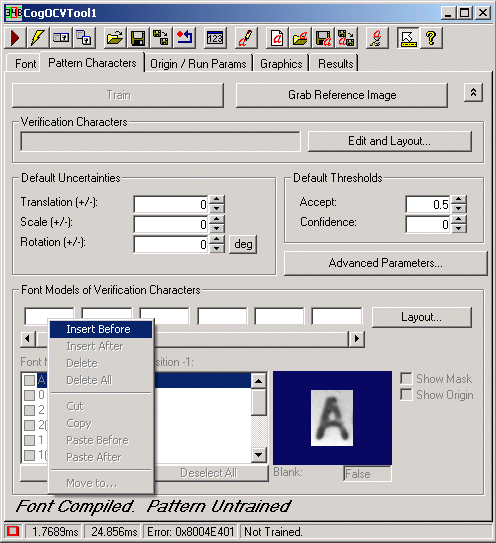Choose Delete All from context menu
Viewport: 496px width, 543px height.
[101, 380]
